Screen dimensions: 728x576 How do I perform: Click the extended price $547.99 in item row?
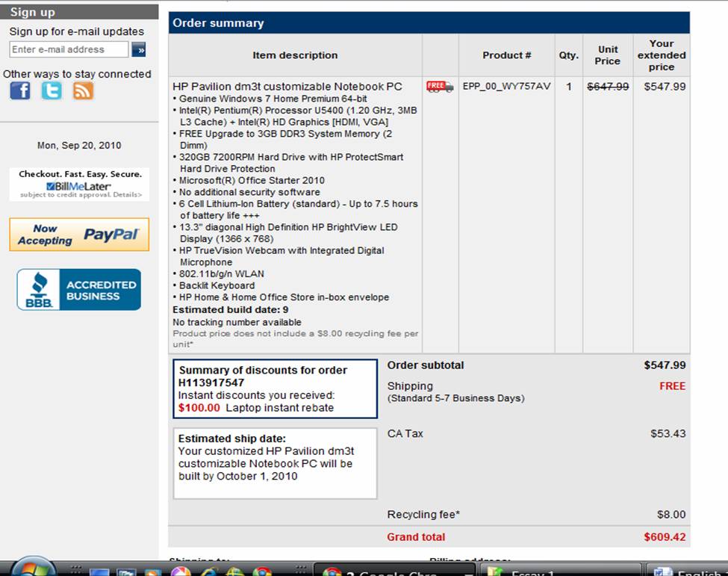pyautogui.click(x=665, y=87)
